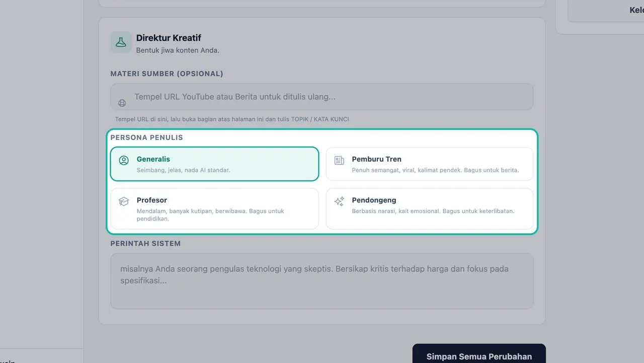Screen dimensions: 644x363
Task: Click the PERSONA PENULIS section label
Action: click(147, 137)
